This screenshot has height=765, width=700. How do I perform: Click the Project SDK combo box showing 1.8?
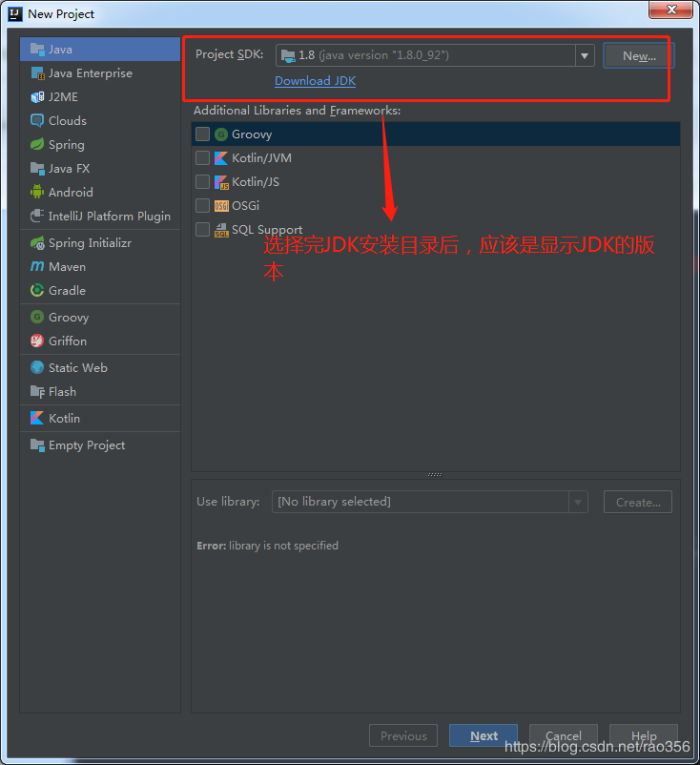(435, 55)
